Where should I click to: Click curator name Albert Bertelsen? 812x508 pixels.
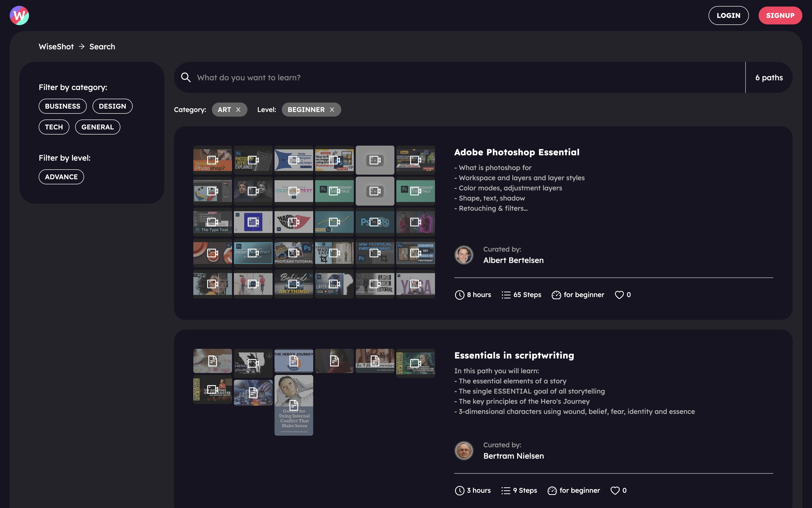click(x=513, y=260)
